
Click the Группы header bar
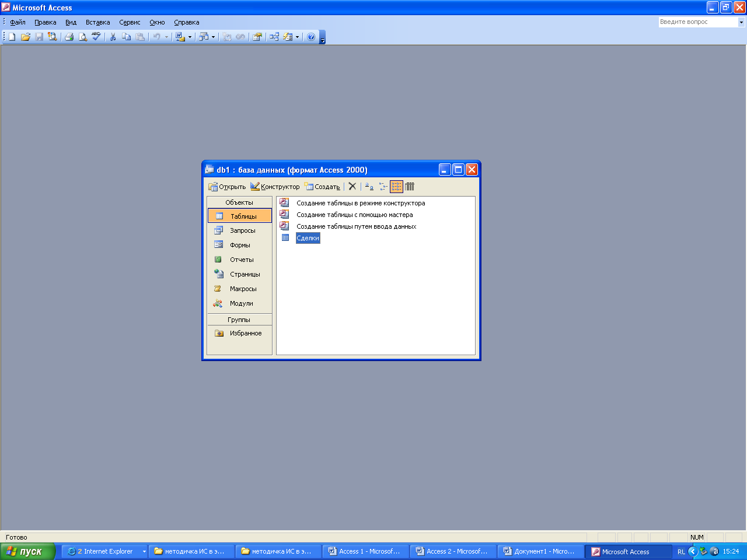(239, 320)
